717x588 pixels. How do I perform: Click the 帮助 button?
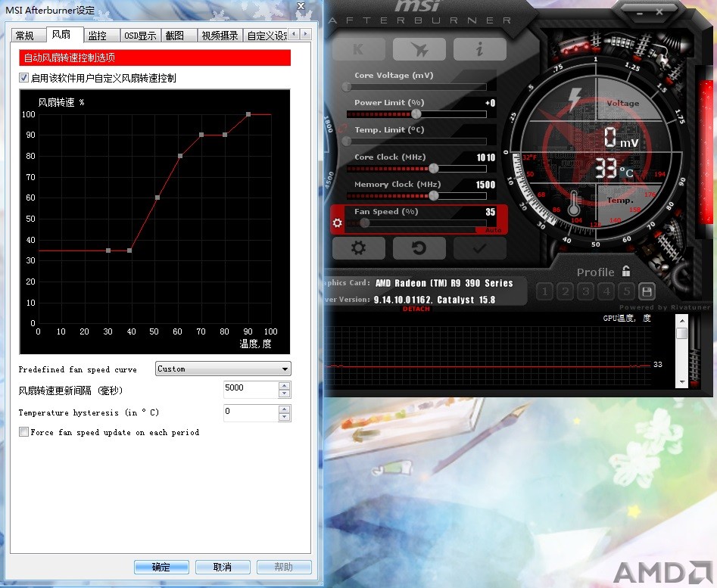283,567
